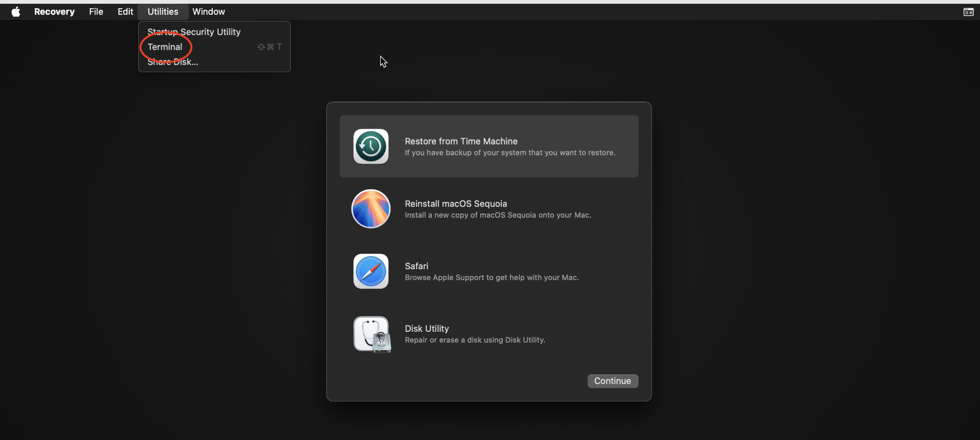Image resolution: width=980 pixels, height=440 pixels.
Task: Click the Safari compass icon
Action: click(x=371, y=271)
